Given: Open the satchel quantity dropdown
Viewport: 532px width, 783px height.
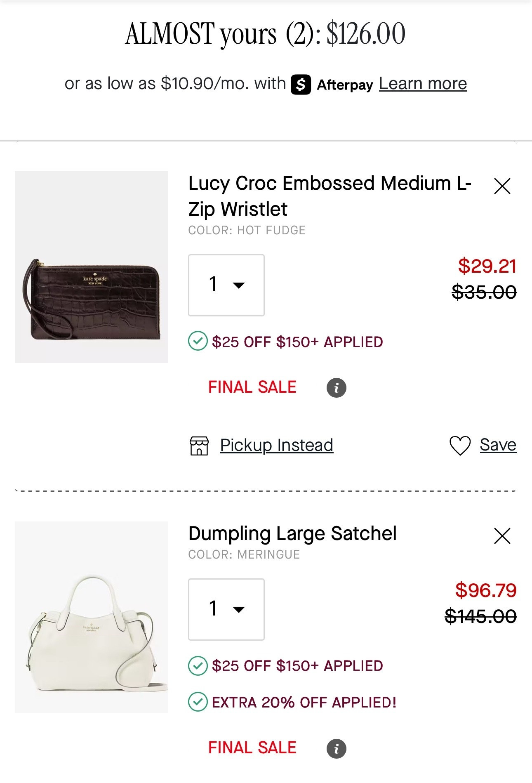Looking at the screenshot, I should coord(226,608).
